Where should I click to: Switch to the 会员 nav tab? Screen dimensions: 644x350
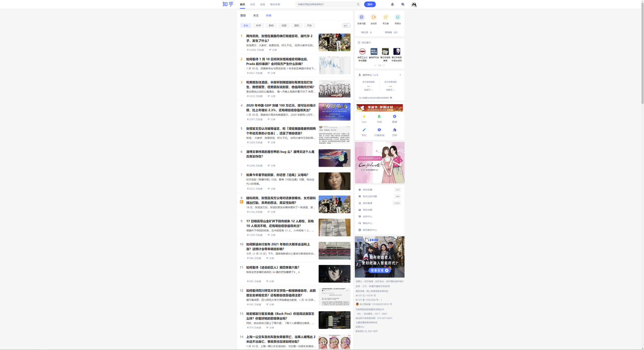(x=252, y=4)
